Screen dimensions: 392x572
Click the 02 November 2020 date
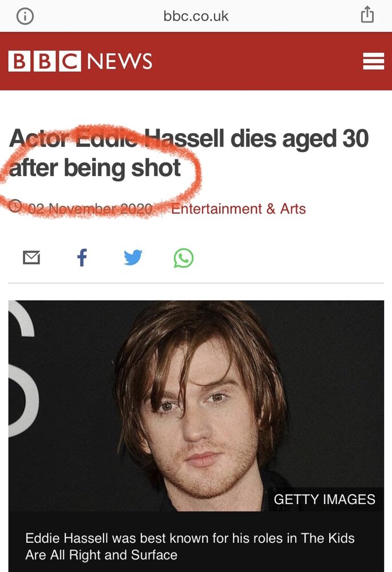90,209
